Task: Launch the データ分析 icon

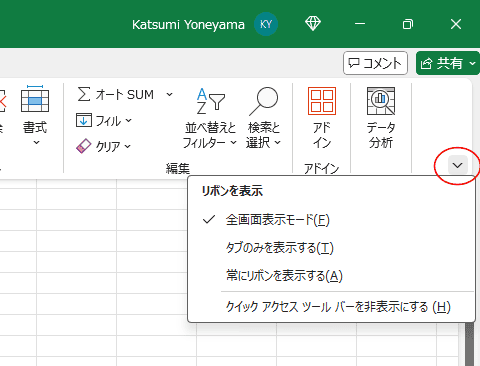Action: click(381, 101)
